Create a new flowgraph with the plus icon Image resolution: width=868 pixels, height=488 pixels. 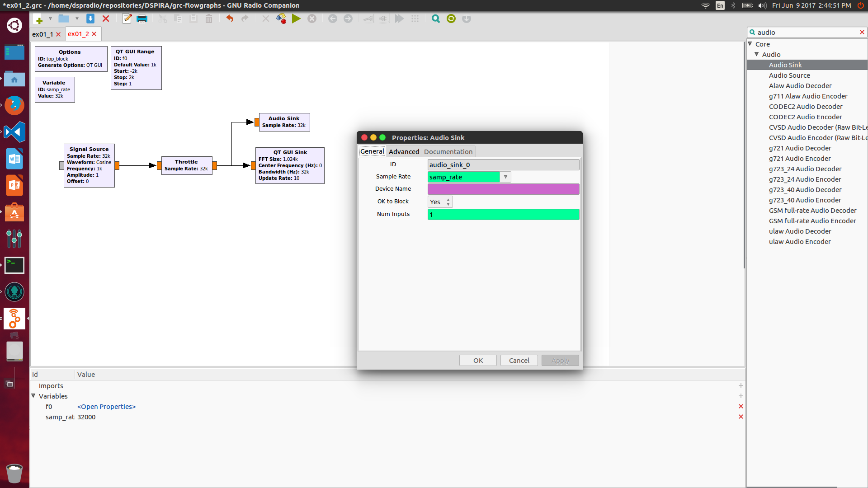[x=39, y=19]
